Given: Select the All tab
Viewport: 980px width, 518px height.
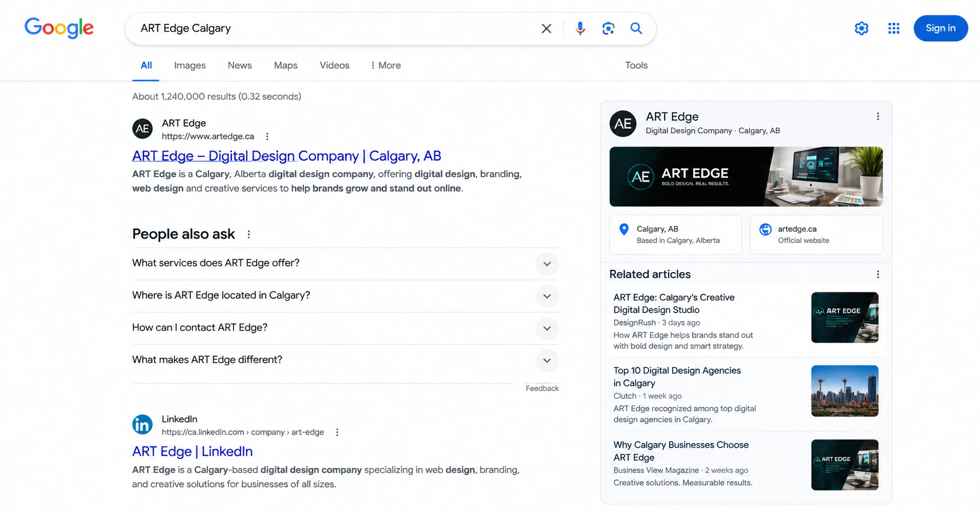Looking at the screenshot, I should click(146, 65).
